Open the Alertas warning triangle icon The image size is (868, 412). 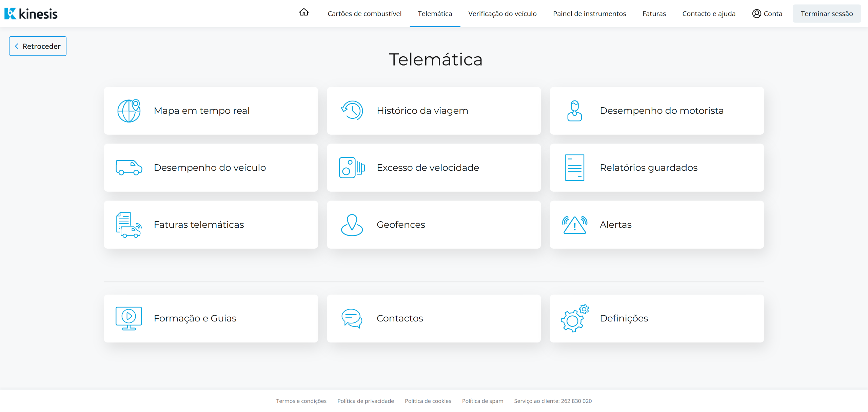574,225
